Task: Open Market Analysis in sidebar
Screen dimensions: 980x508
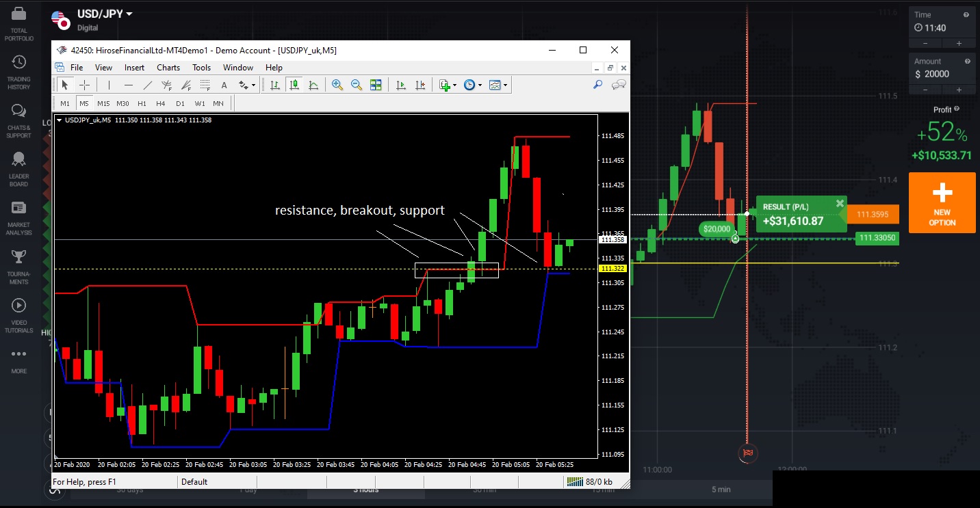Action: click(x=18, y=218)
